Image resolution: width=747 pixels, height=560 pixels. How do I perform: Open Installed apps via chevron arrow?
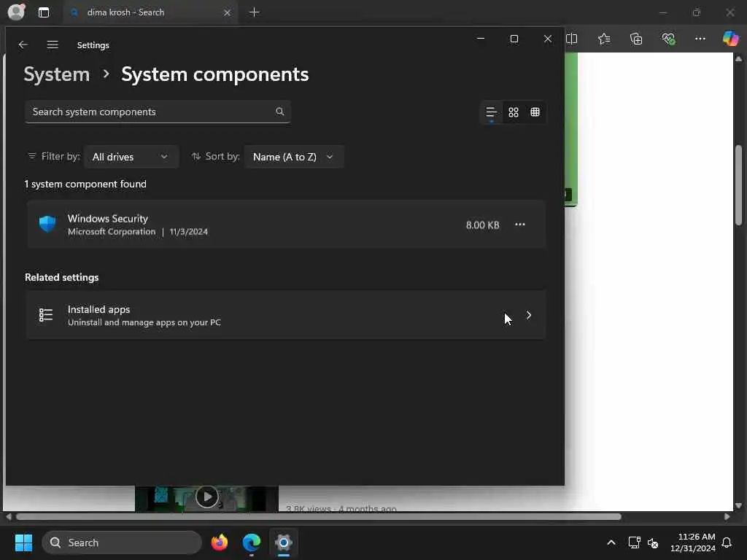pyautogui.click(x=529, y=315)
